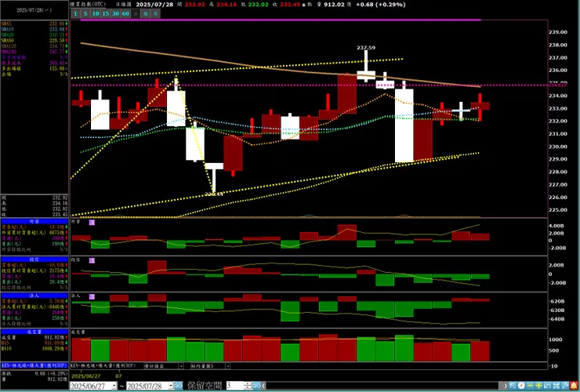
Task: Click the SMA120 legend row
Action: point(34,46)
